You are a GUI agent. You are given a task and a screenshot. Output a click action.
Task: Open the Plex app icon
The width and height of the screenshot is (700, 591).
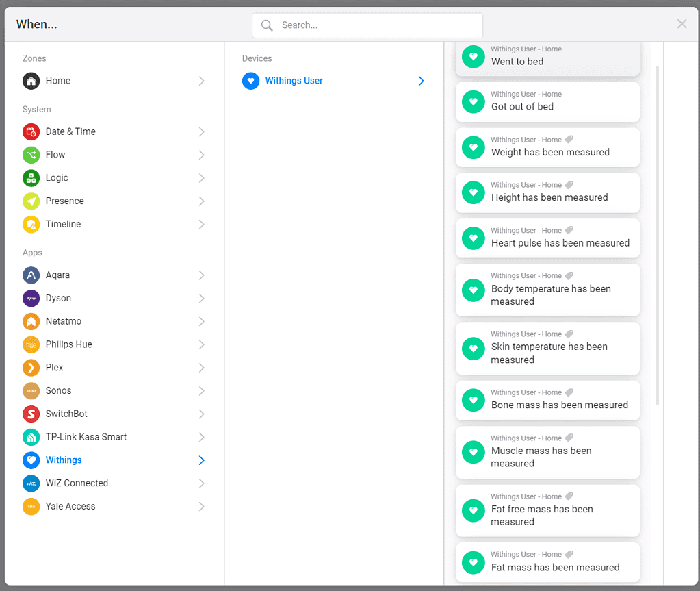pyautogui.click(x=31, y=368)
